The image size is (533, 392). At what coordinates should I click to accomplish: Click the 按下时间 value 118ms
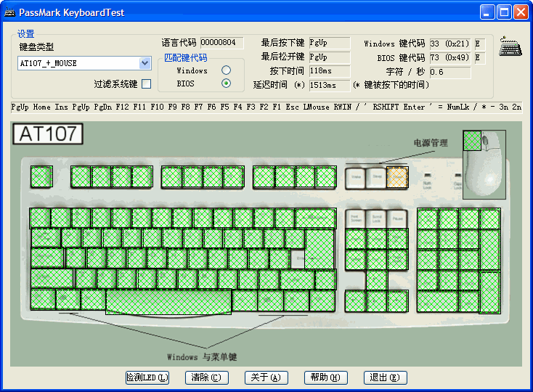tap(330, 71)
